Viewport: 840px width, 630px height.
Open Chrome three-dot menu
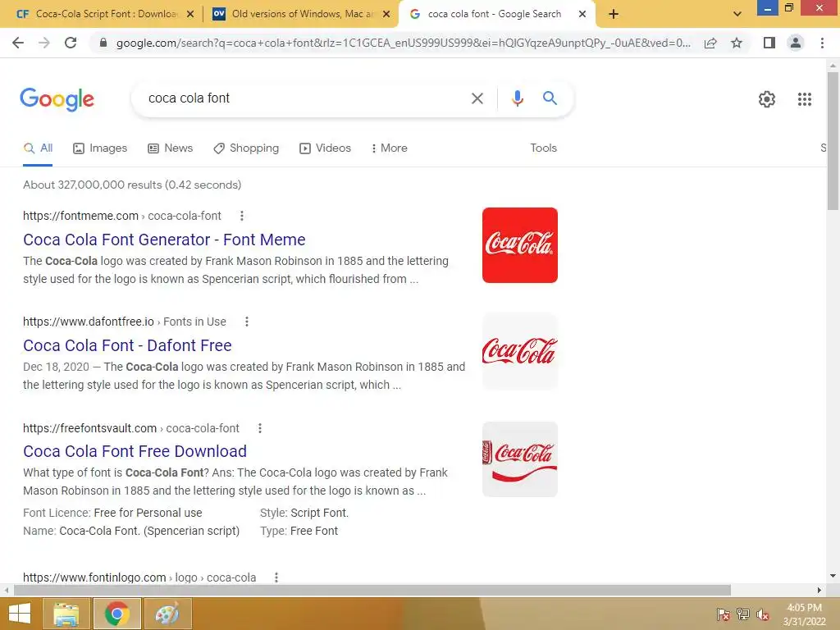(x=822, y=43)
